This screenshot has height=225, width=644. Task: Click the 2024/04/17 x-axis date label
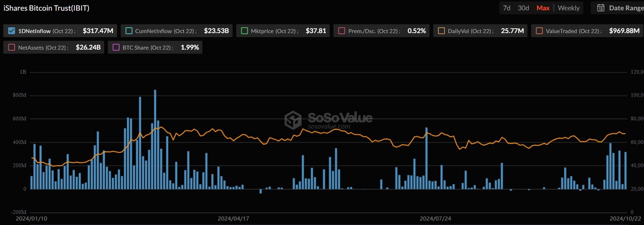[x=233, y=219]
